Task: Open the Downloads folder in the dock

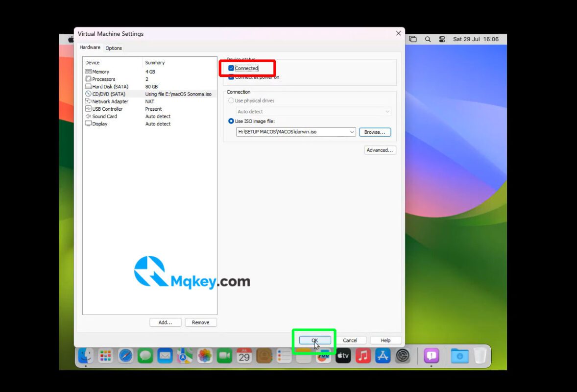Action: pos(459,356)
